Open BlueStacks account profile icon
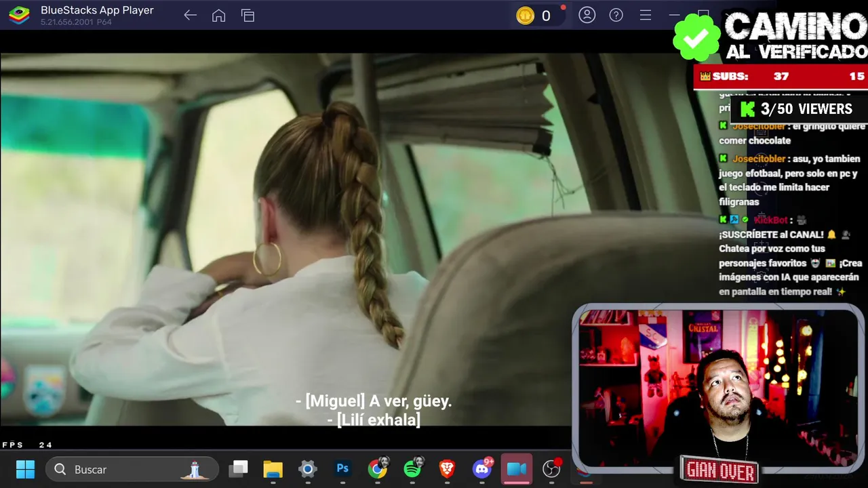This screenshot has width=868, height=488. tap(587, 15)
